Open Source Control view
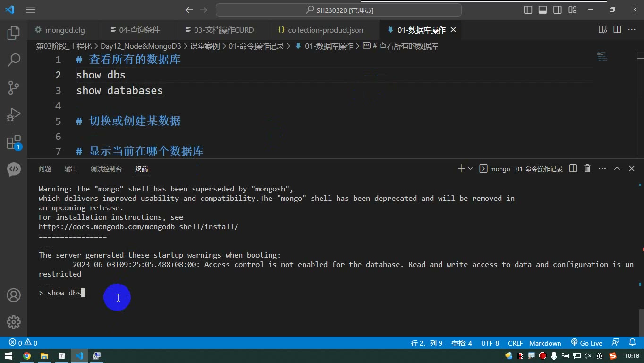 14,87
